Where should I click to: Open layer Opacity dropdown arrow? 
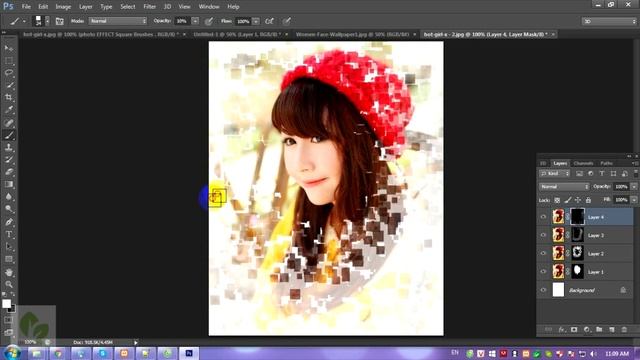(634, 187)
